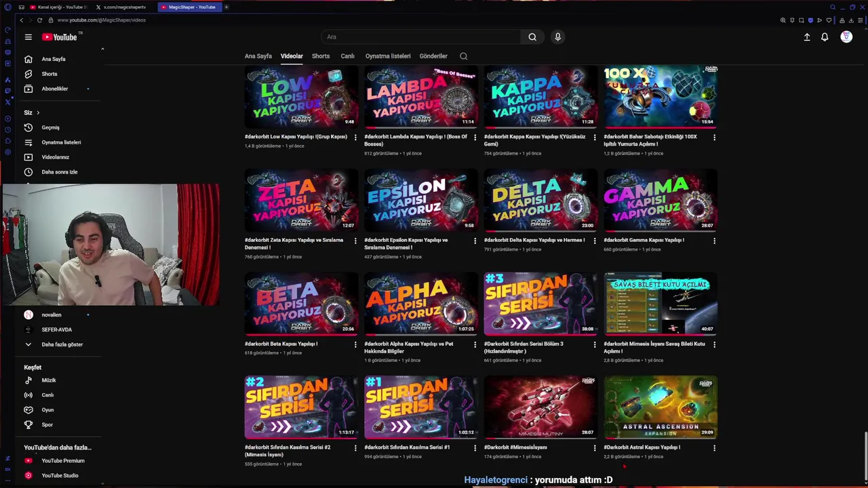Switch to the Shorts channel tab
The height and width of the screenshot is (488, 868).
click(x=321, y=56)
